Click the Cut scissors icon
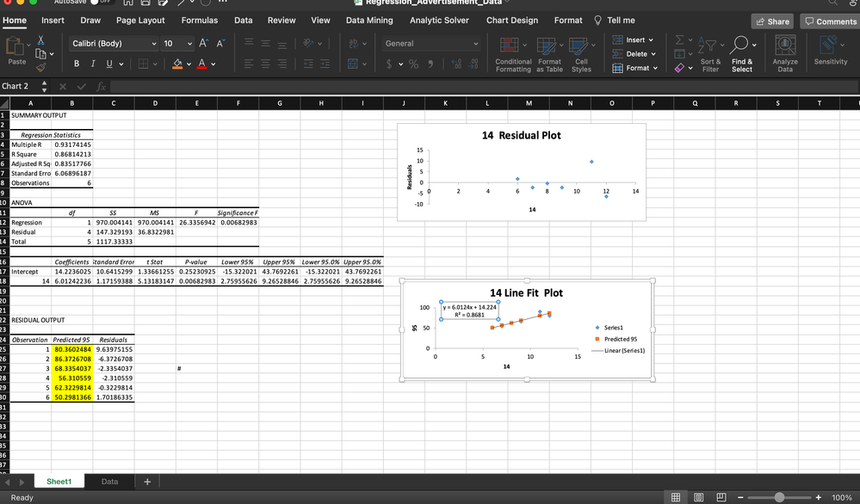Screen dimensions: 860x504 pos(40,40)
